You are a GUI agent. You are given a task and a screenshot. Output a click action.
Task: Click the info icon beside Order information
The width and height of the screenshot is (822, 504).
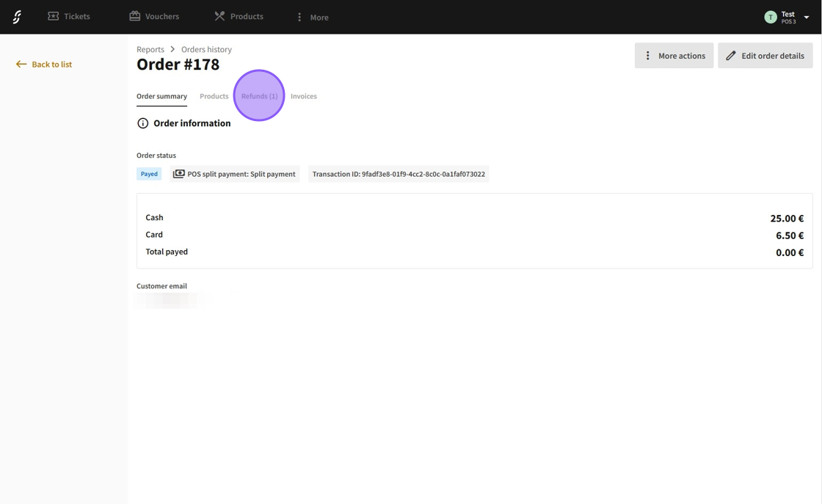(143, 123)
